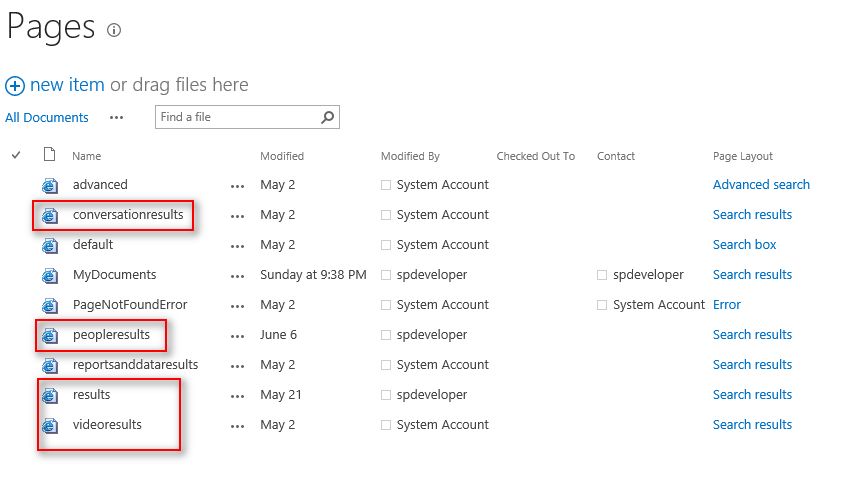Click the plus icon beside new item

15,86
